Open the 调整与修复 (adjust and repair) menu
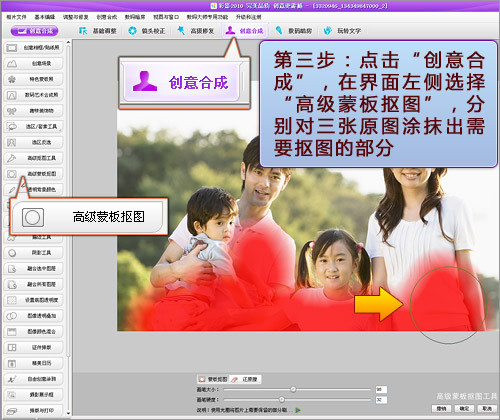 point(76,17)
